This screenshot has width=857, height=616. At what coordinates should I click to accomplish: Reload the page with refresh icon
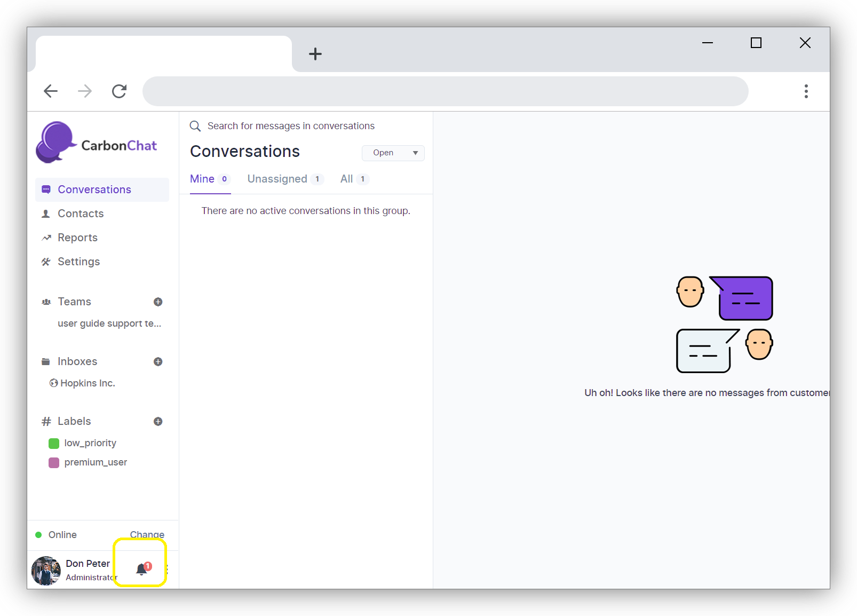pyautogui.click(x=119, y=91)
